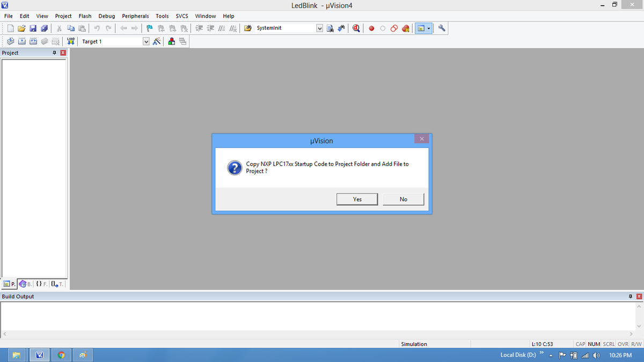Click the Cut scissors icon
Image resolution: width=644 pixels, height=362 pixels.
coord(60,28)
